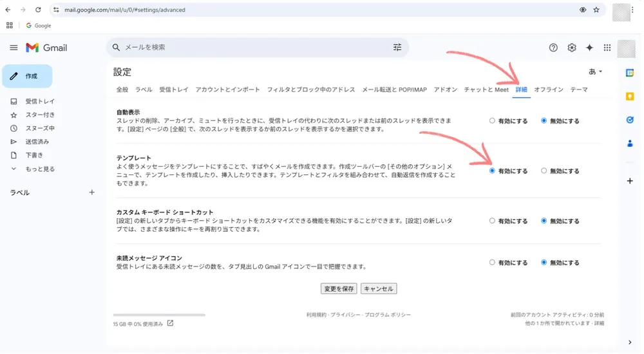Get add-ons via the side panel plus icon

coord(630,181)
